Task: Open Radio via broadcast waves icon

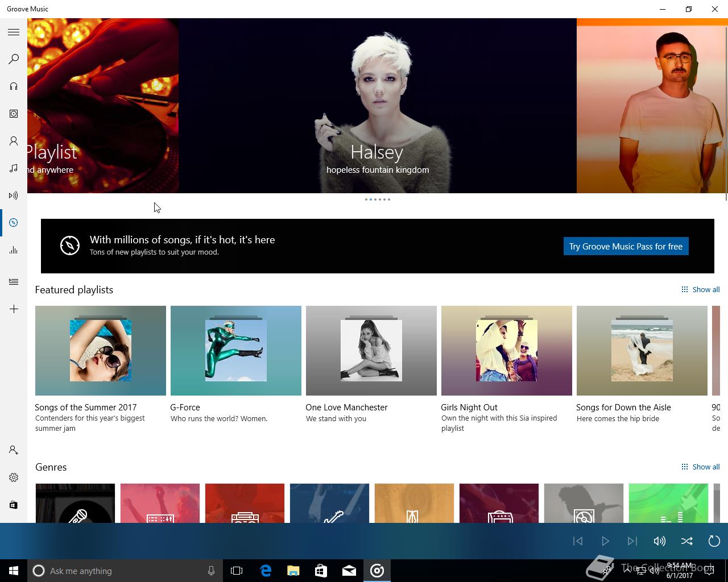Action: coord(14,196)
